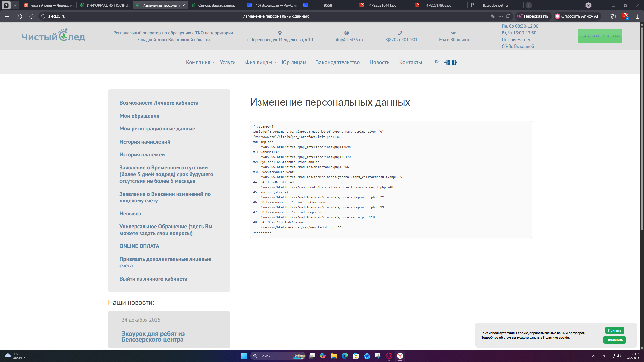Click the VK icon Мы в ВКонтакте

[x=453, y=33]
